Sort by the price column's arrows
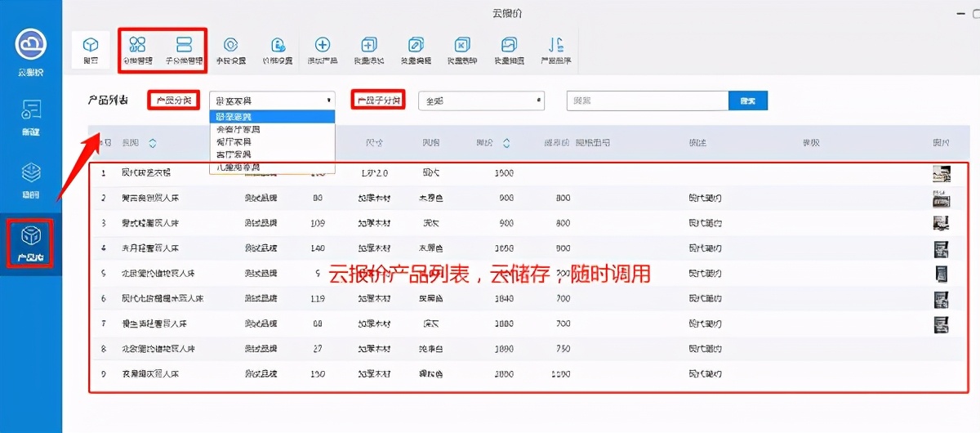Image resolution: width=980 pixels, height=433 pixels. click(x=506, y=143)
